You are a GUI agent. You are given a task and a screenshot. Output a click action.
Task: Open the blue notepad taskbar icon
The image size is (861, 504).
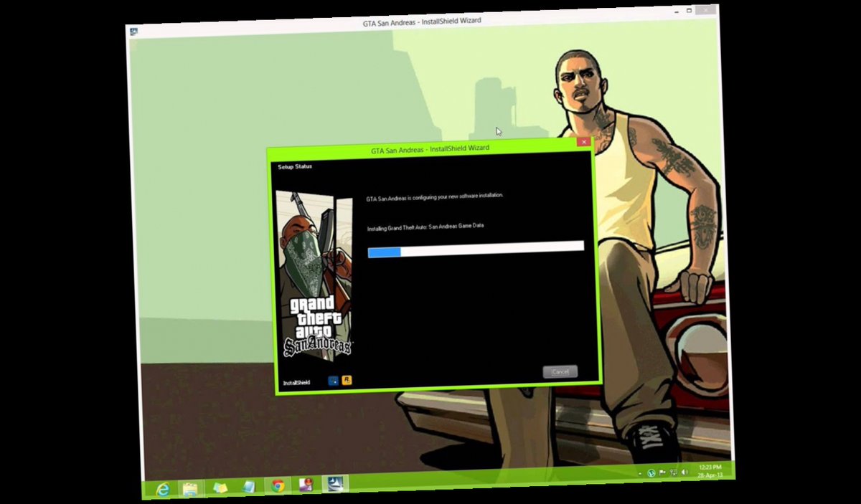[x=249, y=487]
